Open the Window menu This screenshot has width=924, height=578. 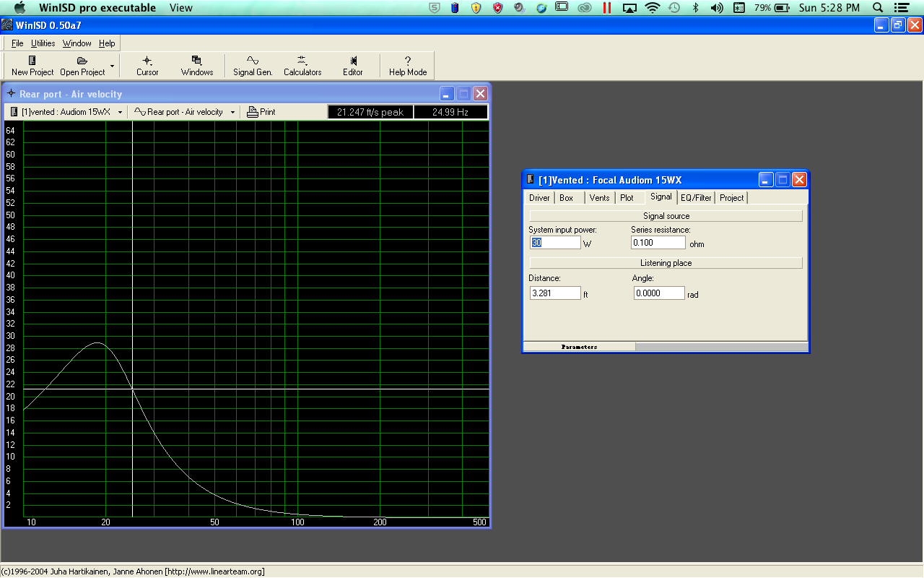click(77, 43)
